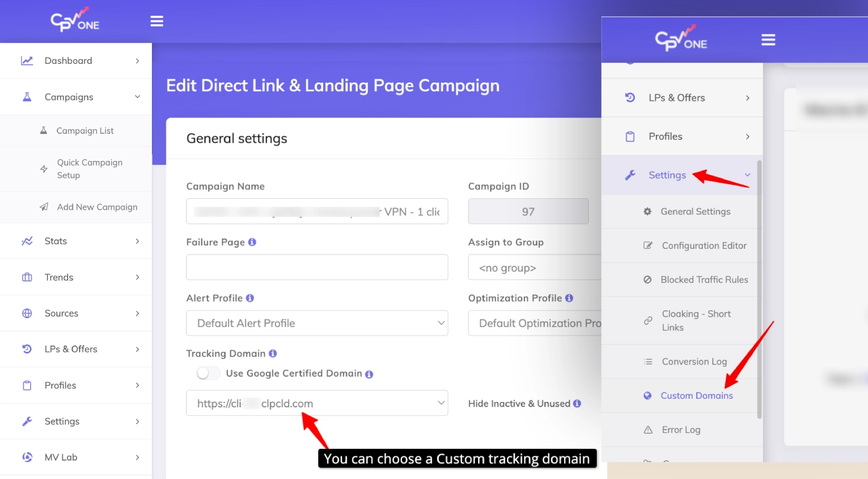The width and height of the screenshot is (868, 479).
Task: Click the hamburger menu icon in left header
Action: 157,22
